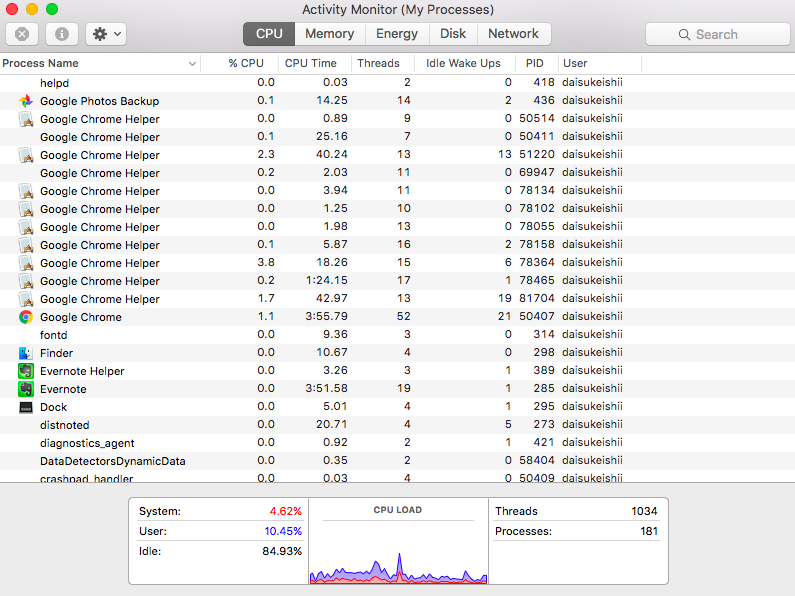Select the Google Photos Backup process name

99,101
